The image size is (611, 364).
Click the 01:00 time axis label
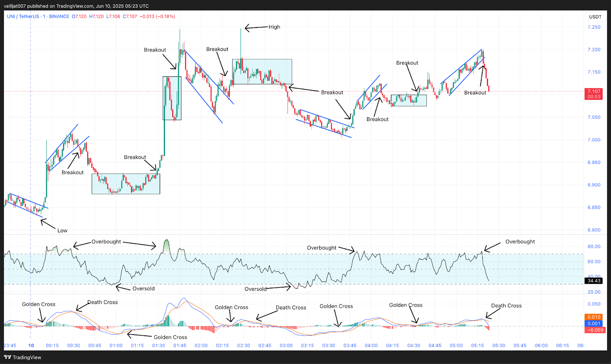coord(116,346)
